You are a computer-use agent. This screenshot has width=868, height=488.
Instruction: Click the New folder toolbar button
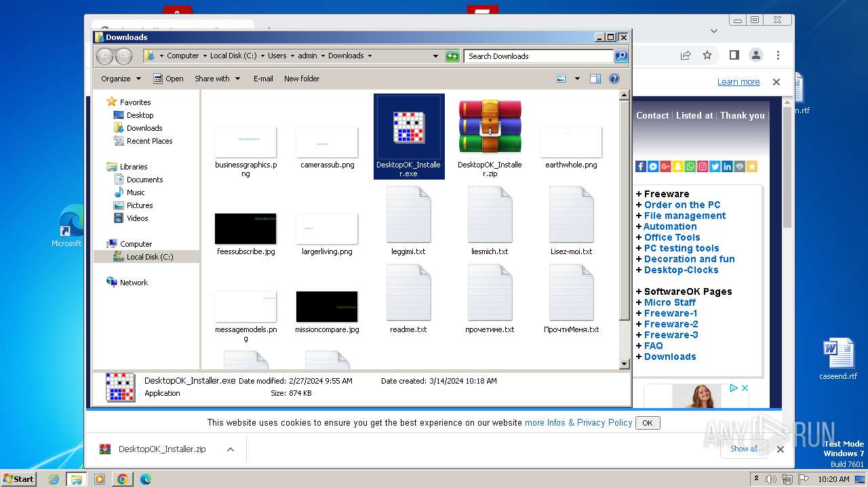click(x=302, y=79)
